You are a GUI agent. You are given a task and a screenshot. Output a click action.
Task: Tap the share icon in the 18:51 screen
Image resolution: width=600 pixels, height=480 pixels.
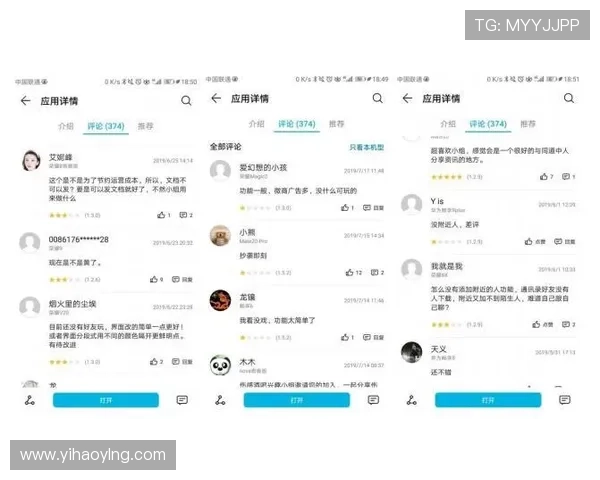(412, 400)
